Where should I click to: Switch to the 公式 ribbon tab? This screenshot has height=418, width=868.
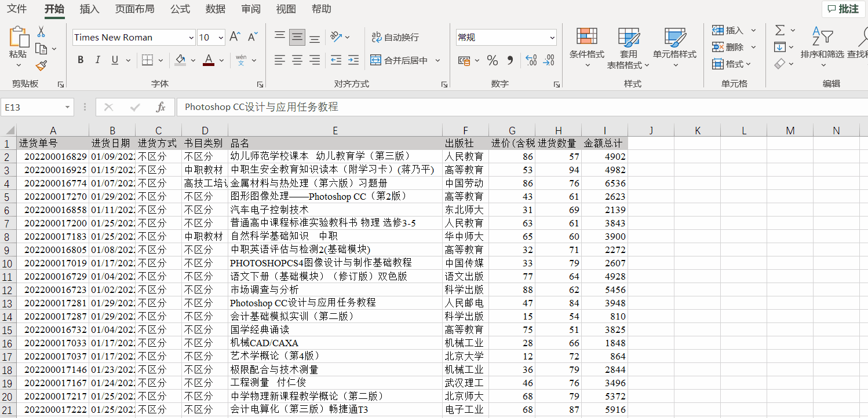[181, 9]
